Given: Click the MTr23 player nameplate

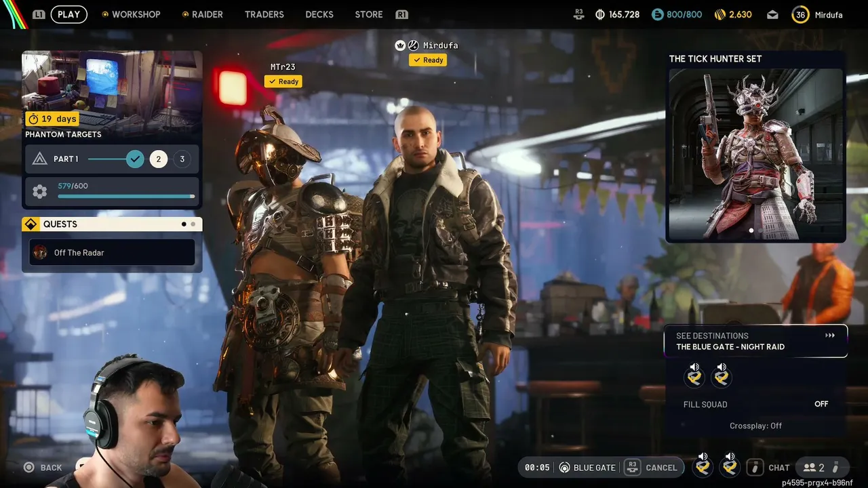Looking at the screenshot, I should tap(283, 67).
